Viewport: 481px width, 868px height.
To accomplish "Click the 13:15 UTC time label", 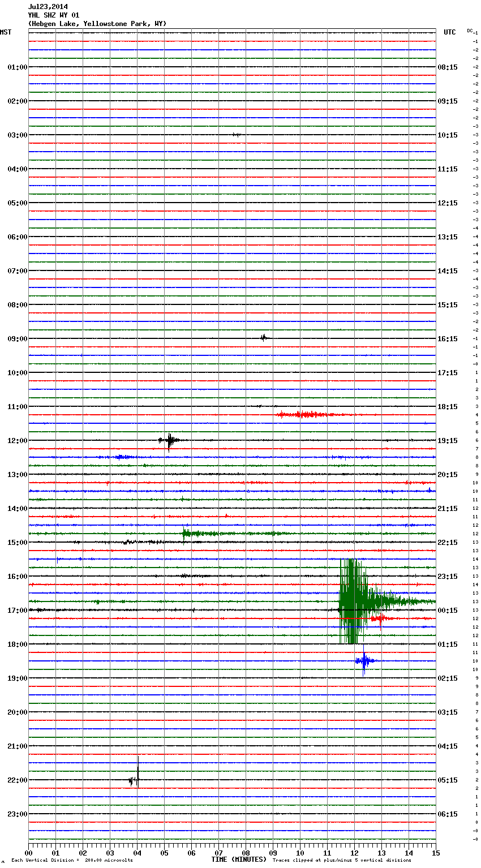I will pyautogui.click(x=448, y=237).
